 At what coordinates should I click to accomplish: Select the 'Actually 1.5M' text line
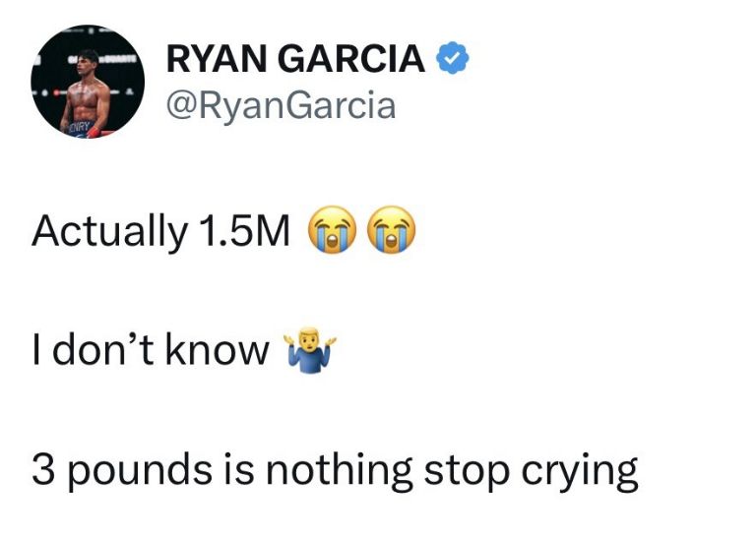point(161,231)
